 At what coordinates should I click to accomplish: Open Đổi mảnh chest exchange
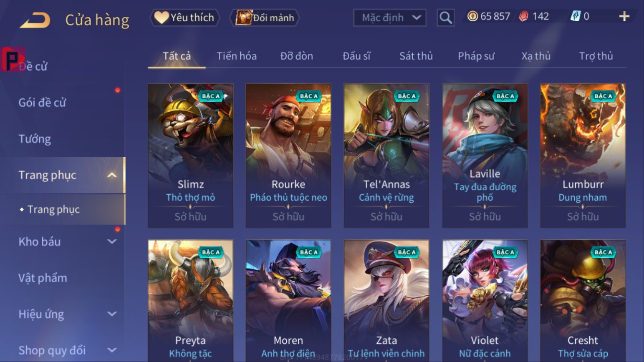265,18
